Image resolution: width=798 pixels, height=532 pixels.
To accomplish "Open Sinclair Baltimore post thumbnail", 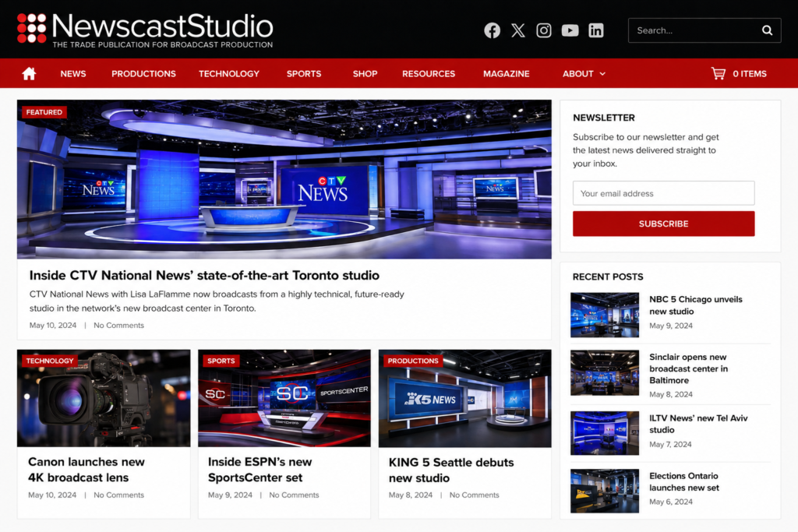I will coord(605,373).
